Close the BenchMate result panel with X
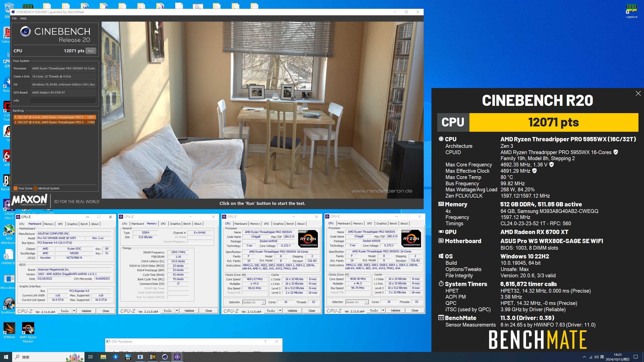The image size is (644, 362). [x=638, y=94]
